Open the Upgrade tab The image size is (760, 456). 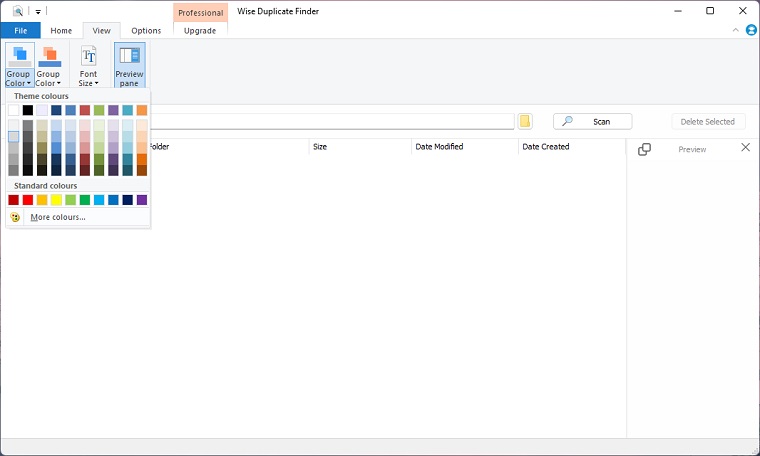click(200, 31)
